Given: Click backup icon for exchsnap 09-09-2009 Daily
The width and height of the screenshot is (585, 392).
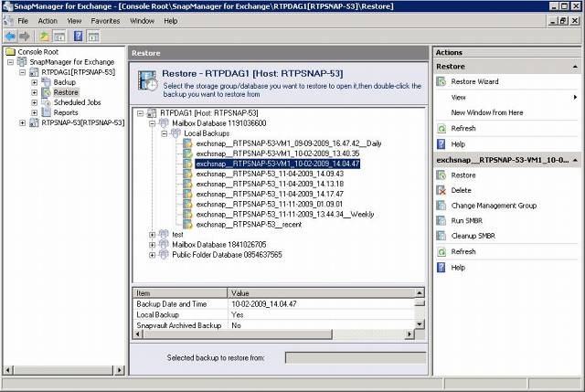Looking at the screenshot, I should tap(187, 143).
